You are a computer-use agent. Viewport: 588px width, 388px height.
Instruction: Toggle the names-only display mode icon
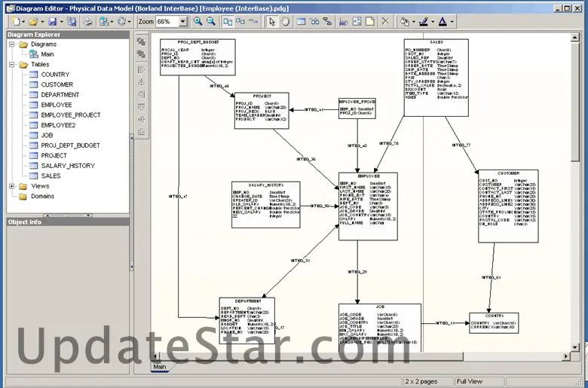[x=253, y=21]
